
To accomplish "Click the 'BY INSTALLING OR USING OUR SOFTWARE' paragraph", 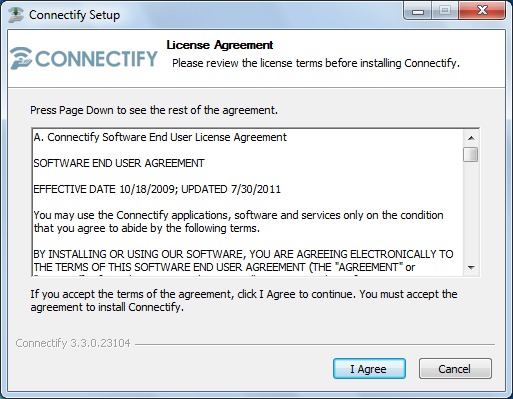I will tap(243, 261).
